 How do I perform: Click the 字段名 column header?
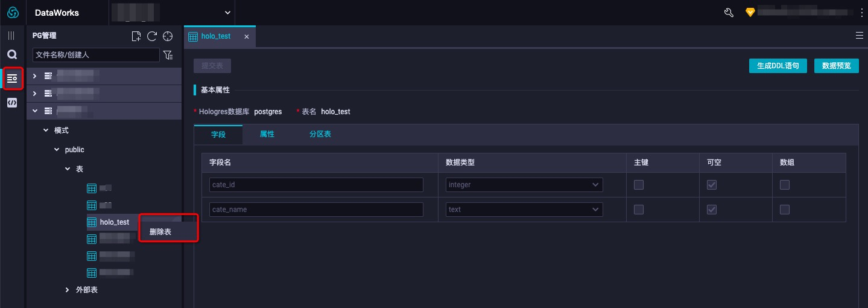(220, 163)
